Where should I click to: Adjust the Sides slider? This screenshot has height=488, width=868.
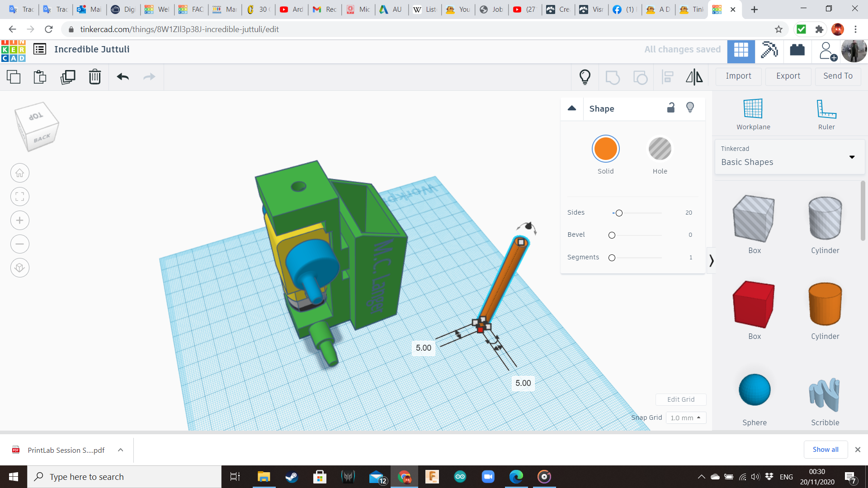pos(619,213)
